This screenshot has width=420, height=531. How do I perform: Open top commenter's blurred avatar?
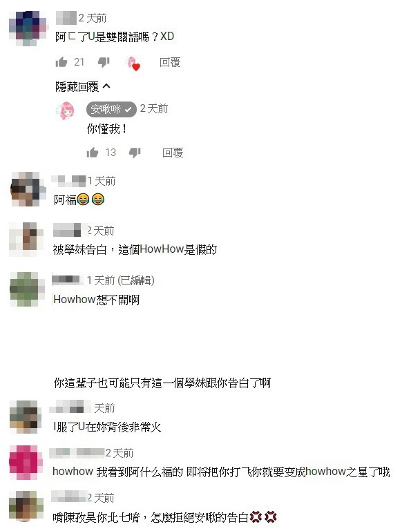point(28,28)
